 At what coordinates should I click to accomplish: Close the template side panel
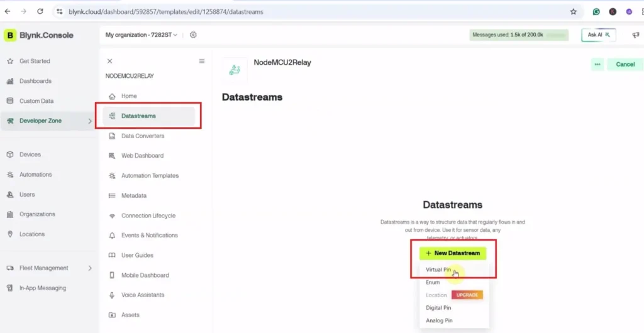click(x=109, y=61)
